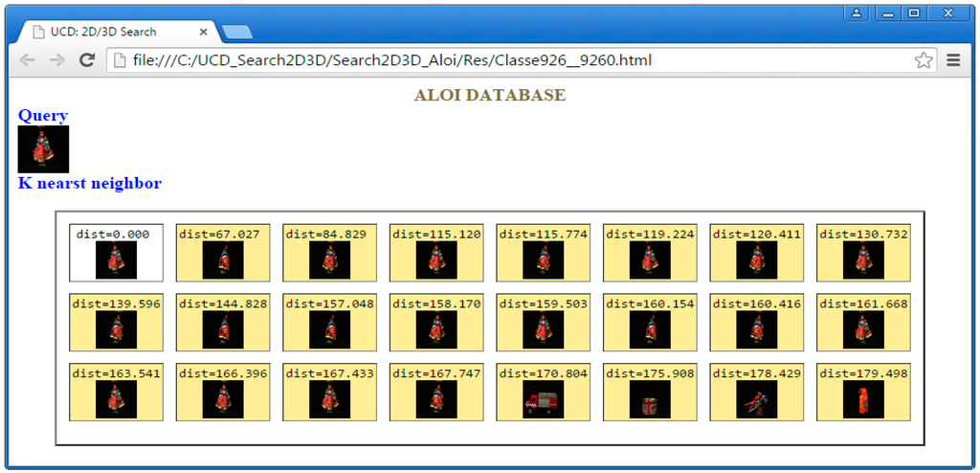Click the browser forward arrow
Image resolution: width=980 pixels, height=473 pixels.
(56, 60)
